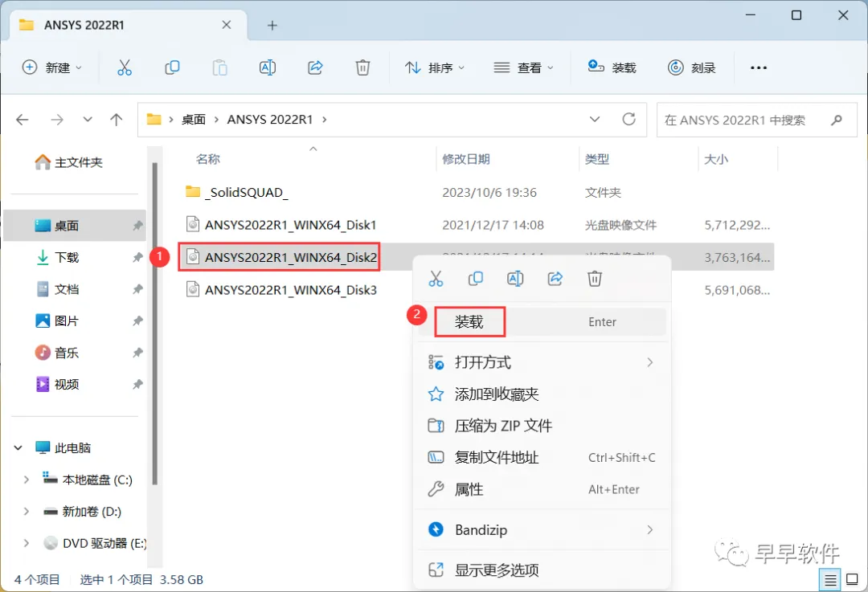Select 显示更多选项 menu entry
The width and height of the screenshot is (868, 592).
click(x=542, y=570)
